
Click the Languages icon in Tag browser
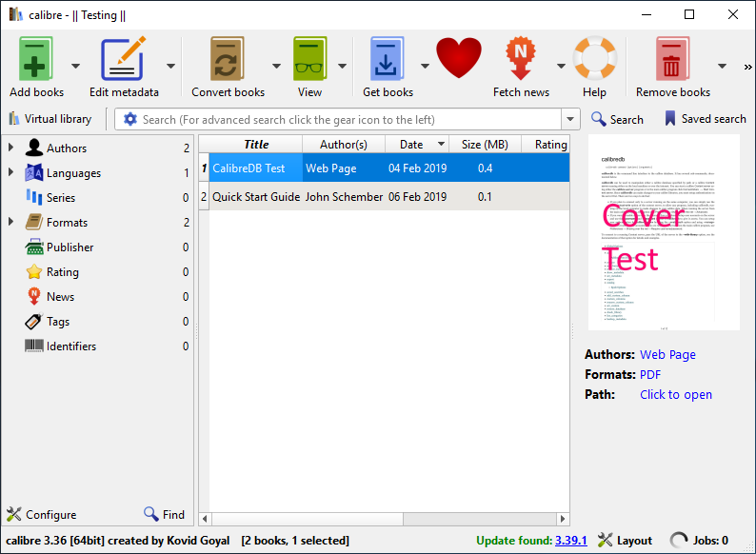point(34,172)
